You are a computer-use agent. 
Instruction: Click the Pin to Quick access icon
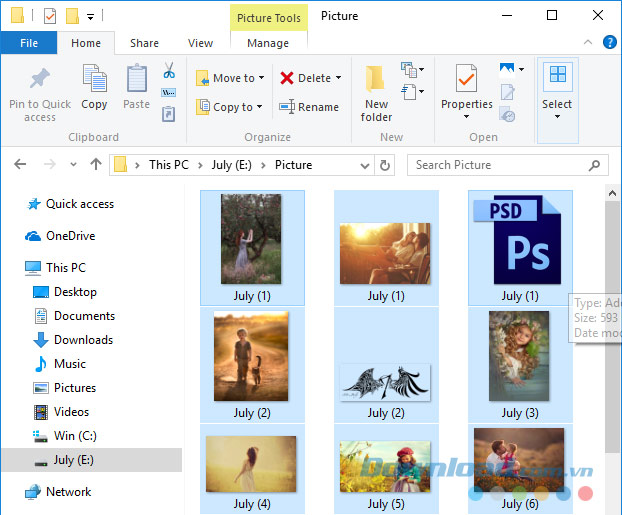[x=40, y=78]
